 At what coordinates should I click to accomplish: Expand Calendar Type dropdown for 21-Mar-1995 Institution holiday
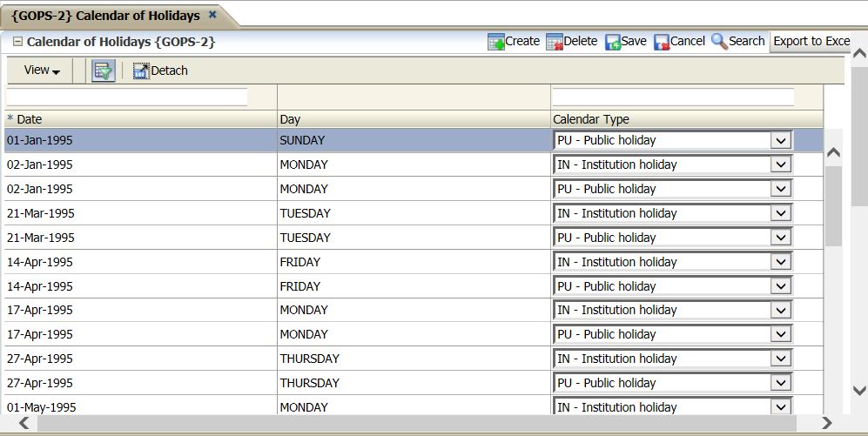click(781, 213)
